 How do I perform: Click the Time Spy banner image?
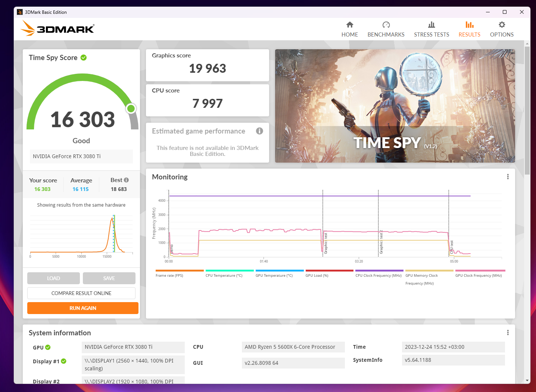395,106
